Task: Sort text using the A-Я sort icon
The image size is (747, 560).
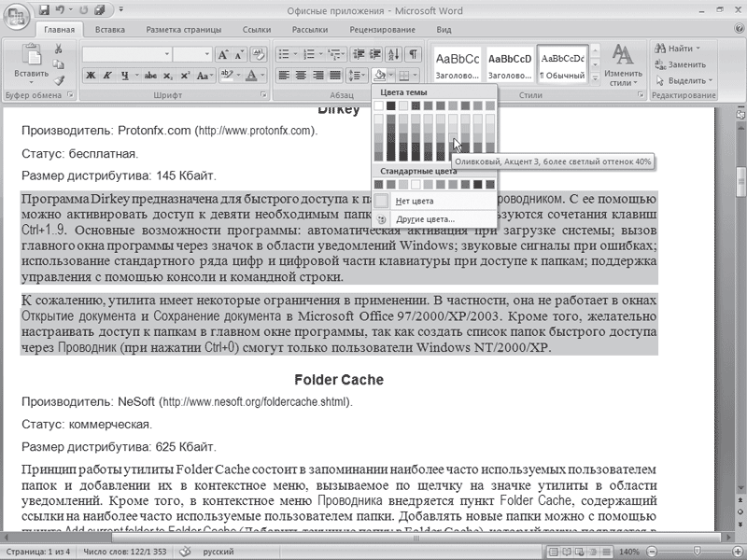Action: click(x=394, y=54)
